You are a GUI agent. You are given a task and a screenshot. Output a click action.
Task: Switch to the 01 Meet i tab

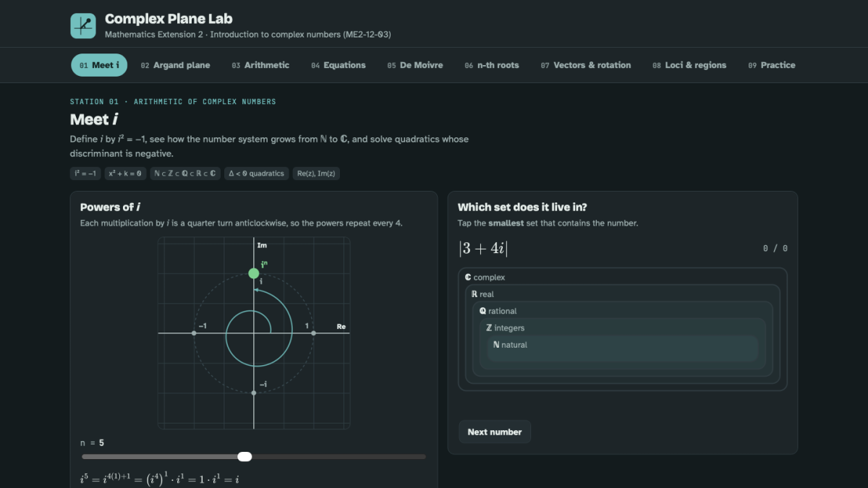click(x=99, y=65)
